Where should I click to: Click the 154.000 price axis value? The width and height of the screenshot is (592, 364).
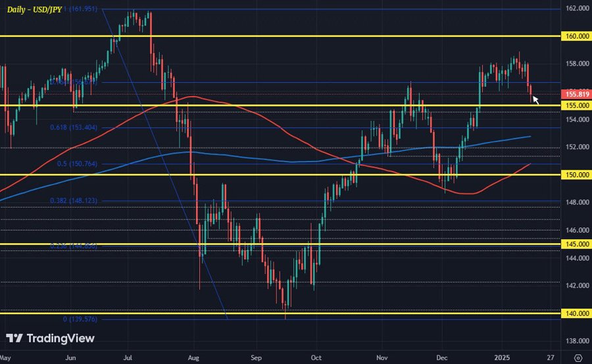[578, 120]
